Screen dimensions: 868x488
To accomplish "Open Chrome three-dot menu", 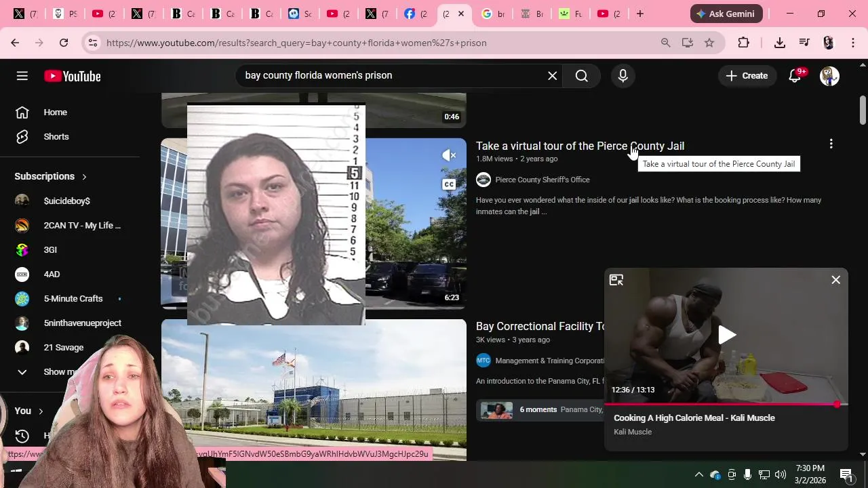I will click(x=853, y=43).
